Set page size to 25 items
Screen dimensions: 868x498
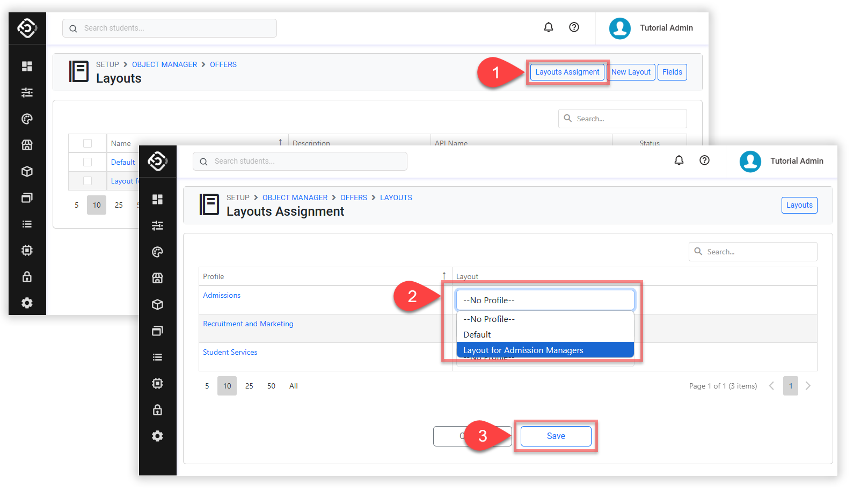point(249,386)
